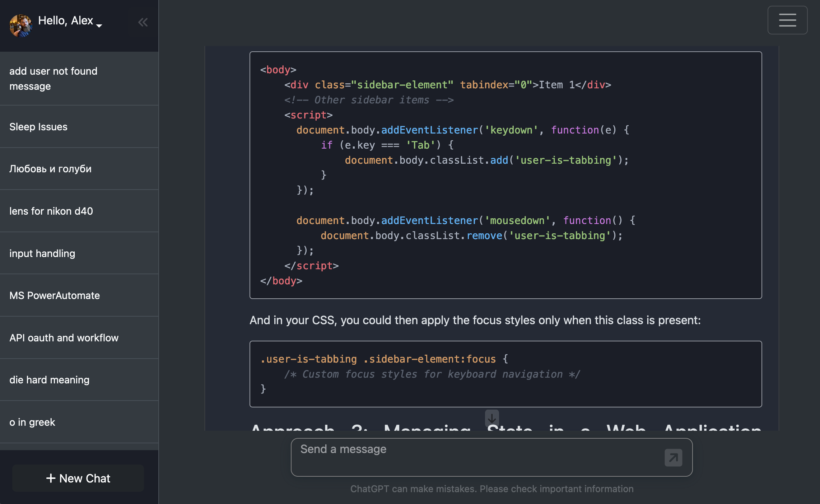Screen dimensions: 820x504
Task: Click the user avatar picture
Action: click(21, 25)
